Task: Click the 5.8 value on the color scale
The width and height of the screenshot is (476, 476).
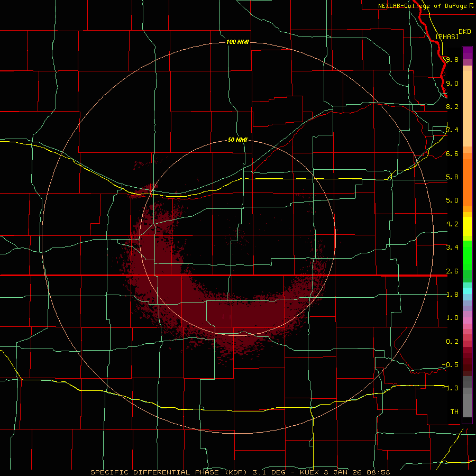Action: [452, 177]
